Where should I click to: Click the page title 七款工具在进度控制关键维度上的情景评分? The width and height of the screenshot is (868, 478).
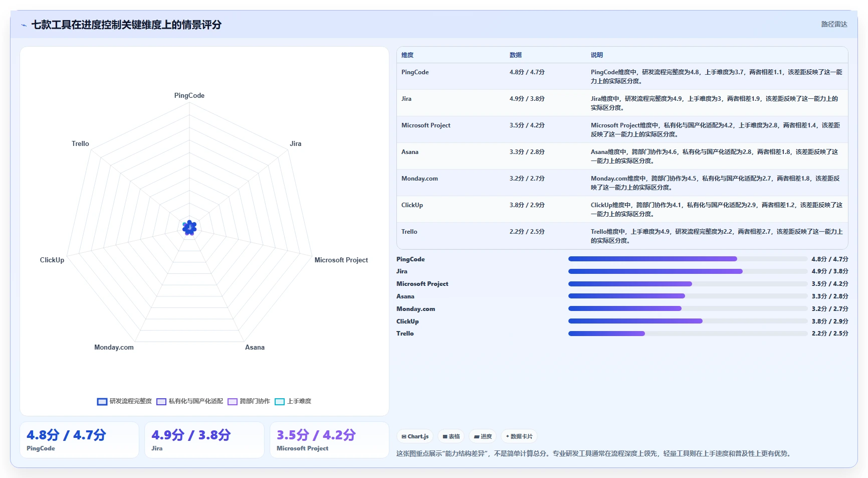click(126, 25)
